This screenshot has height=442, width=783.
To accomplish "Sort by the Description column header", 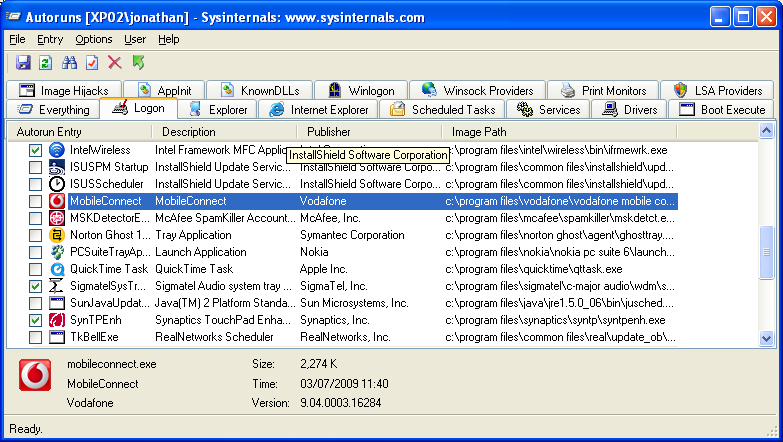I will (x=224, y=131).
